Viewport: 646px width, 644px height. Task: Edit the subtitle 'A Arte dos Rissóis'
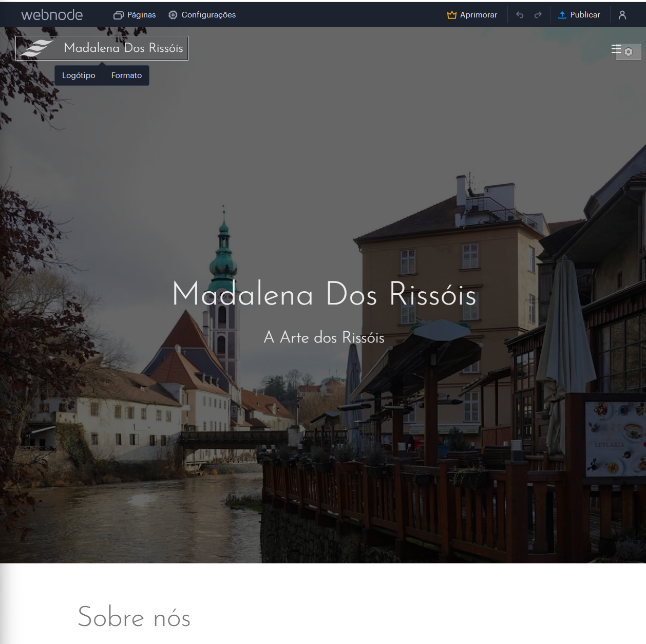point(324,337)
